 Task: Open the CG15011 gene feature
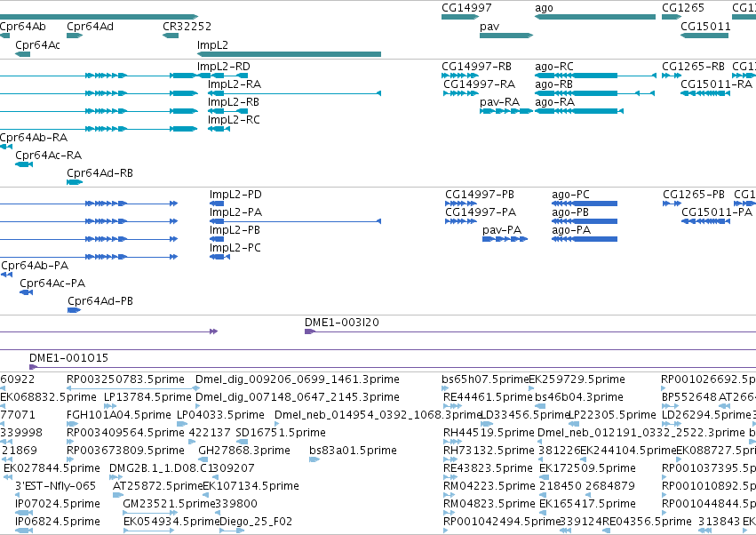(x=704, y=36)
